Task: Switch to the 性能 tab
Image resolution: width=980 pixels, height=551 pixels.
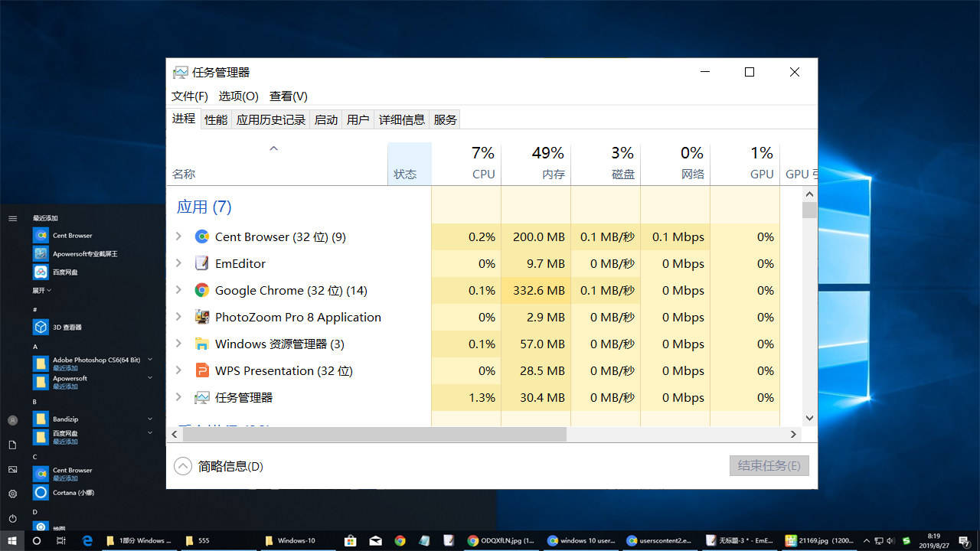Action: point(215,119)
